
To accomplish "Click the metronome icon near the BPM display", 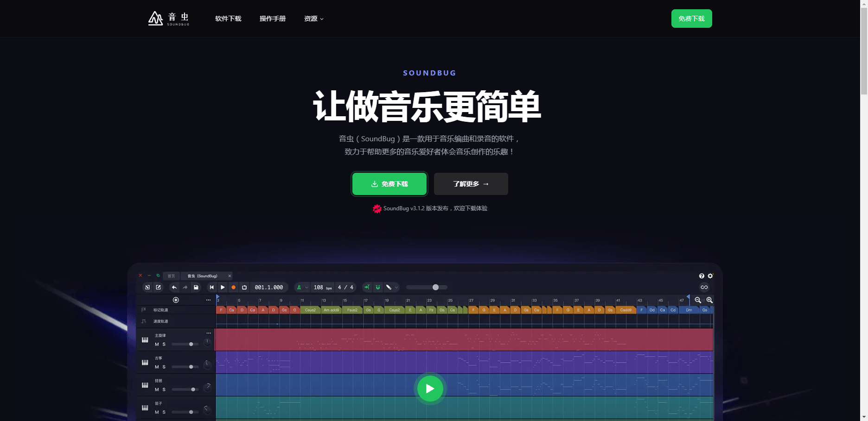I will tap(299, 287).
